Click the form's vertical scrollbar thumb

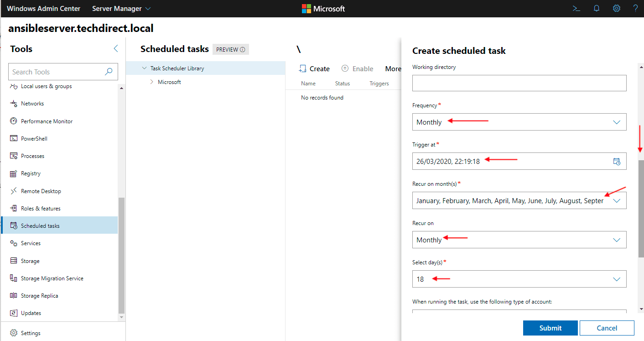(640, 208)
